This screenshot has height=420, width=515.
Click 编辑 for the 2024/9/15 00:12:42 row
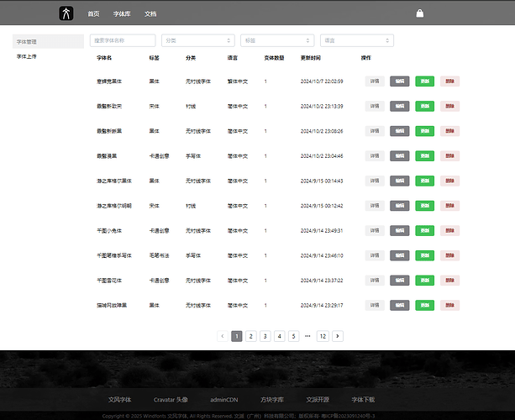pyautogui.click(x=400, y=206)
